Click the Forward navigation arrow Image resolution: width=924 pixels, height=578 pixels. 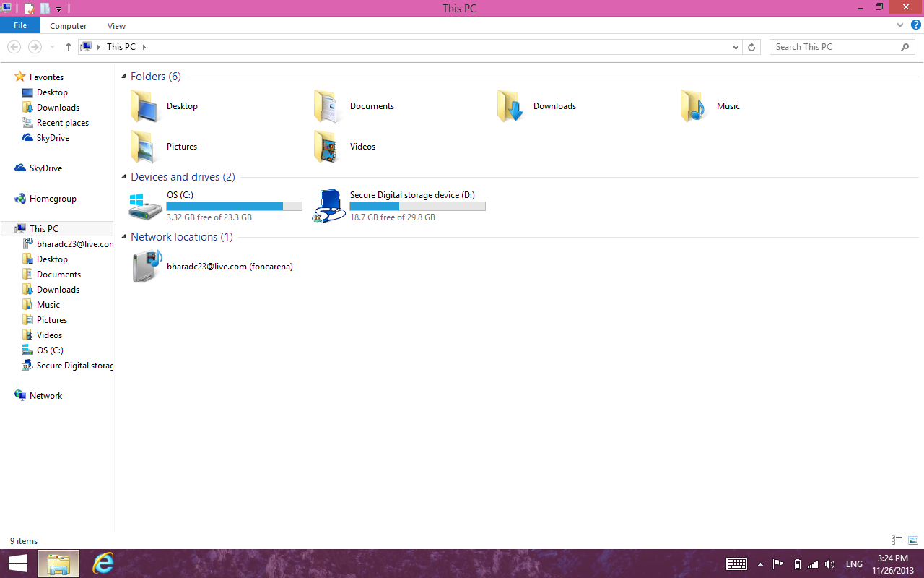click(x=34, y=47)
